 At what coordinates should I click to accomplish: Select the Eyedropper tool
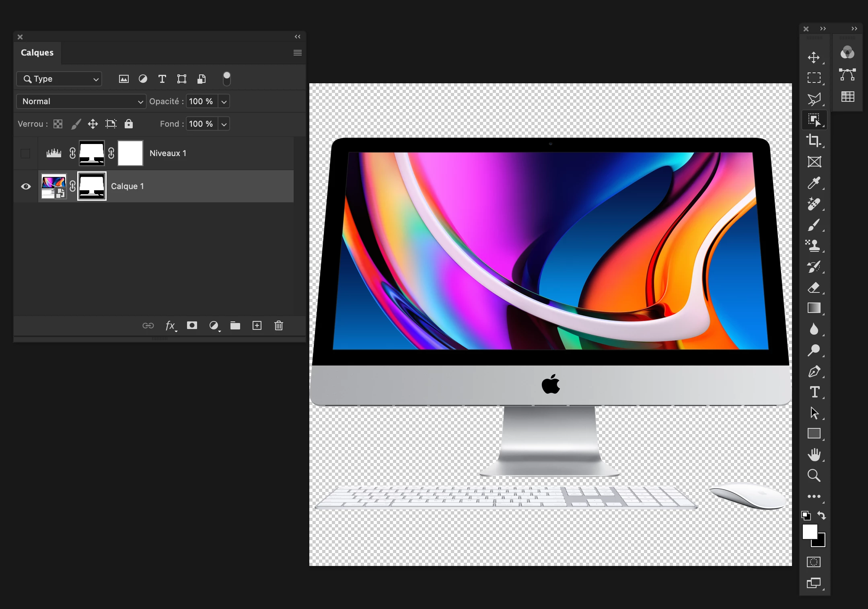[x=814, y=183]
